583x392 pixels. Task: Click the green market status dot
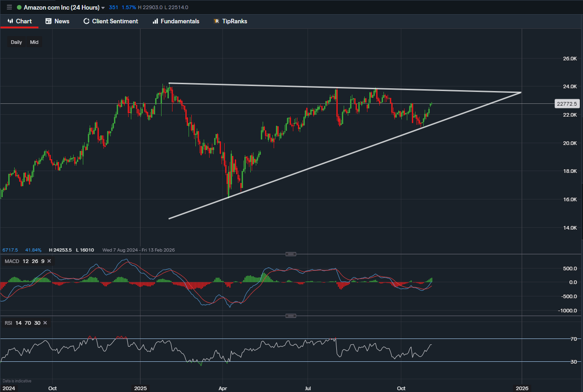[x=19, y=8]
